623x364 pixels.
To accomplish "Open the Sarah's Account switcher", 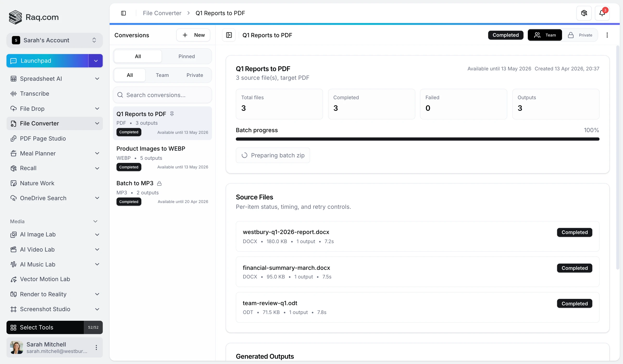I will [x=54, y=40].
